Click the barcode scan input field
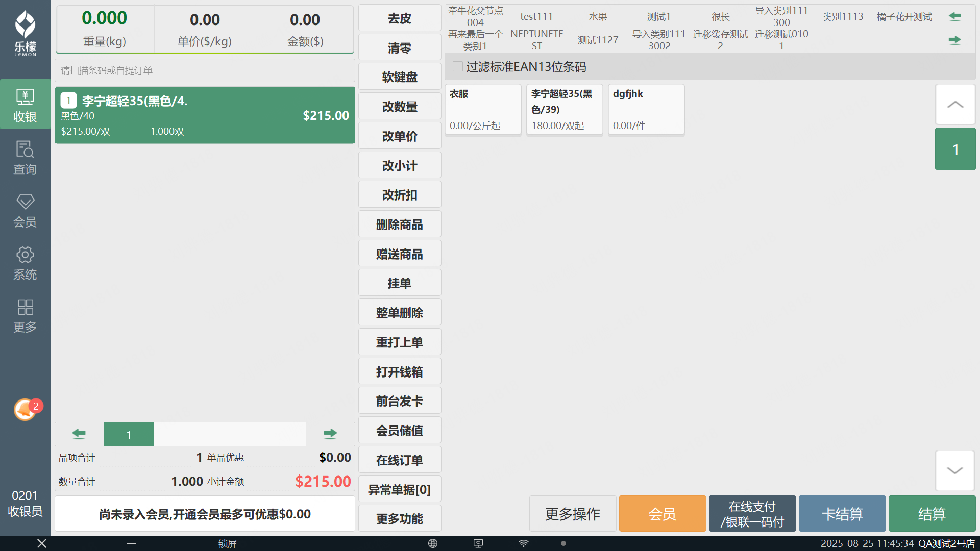Image resolution: width=980 pixels, height=551 pixels. tap(204, 70)
